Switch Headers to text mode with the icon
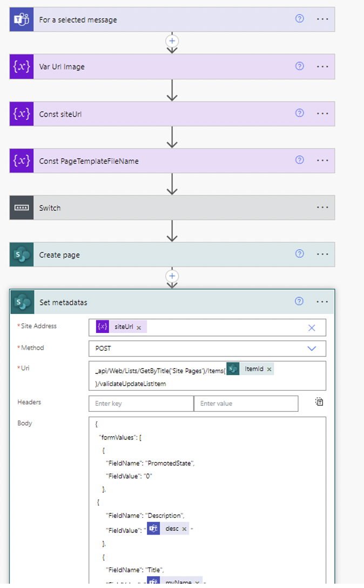 click(x=320, y=402)
